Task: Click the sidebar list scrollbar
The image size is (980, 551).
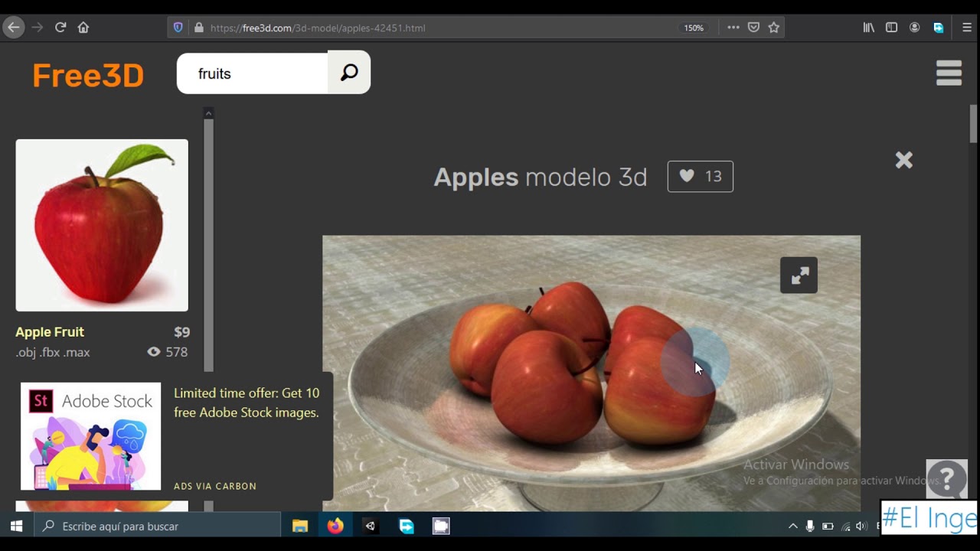Action: pyautogui.click(x=208, y=245)
